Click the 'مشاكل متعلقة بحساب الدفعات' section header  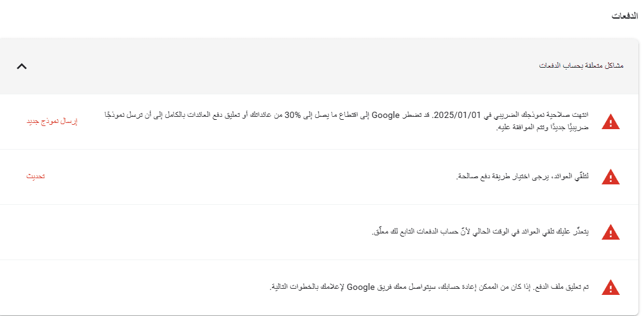[x=581, y=65]
